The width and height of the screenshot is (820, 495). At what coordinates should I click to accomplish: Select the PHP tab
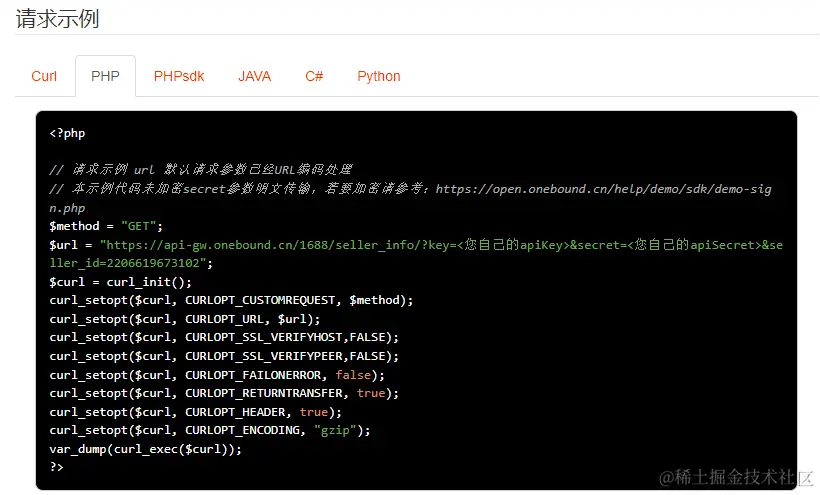click(x=105, y=76)
